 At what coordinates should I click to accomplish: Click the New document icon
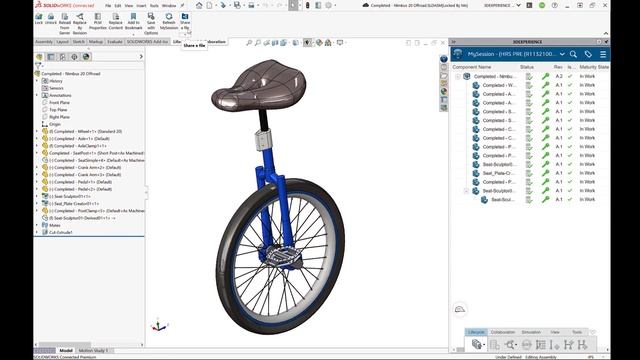pos(209,5)
